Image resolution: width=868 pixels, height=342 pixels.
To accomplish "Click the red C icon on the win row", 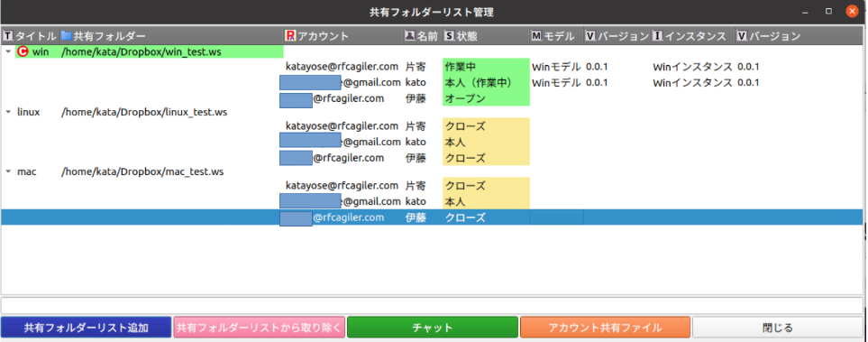I will coord(23,51).
